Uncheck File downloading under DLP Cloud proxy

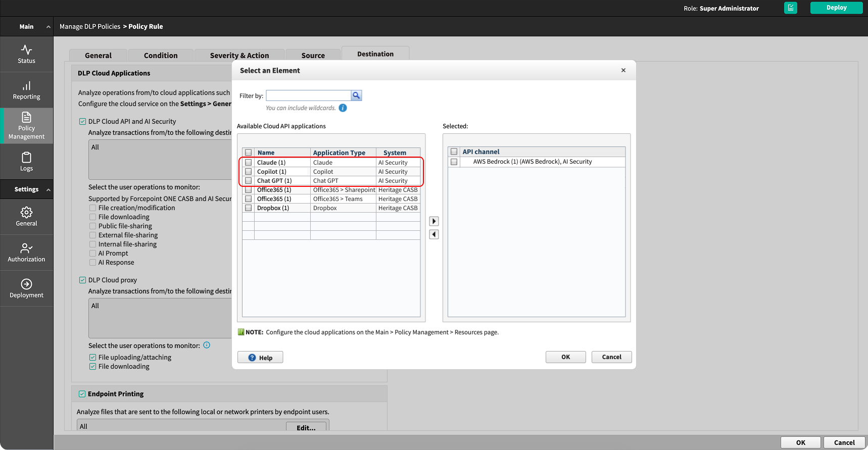93,367
